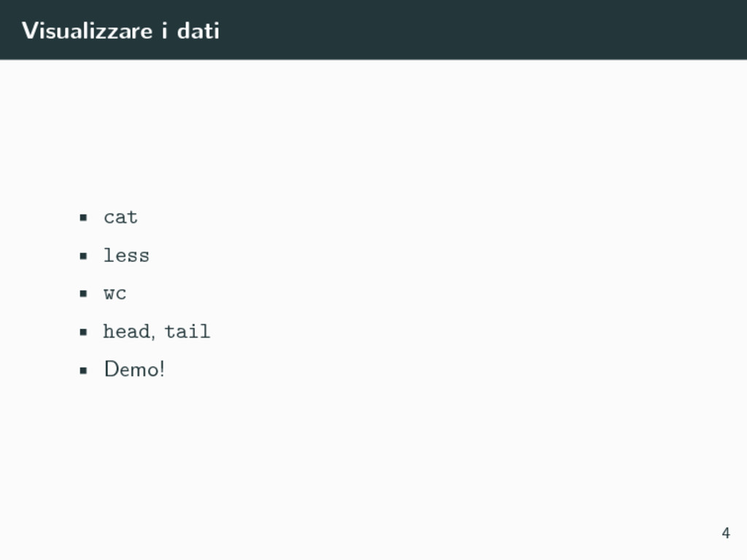Viewport: 747px width, 560px height.
Task: Click the empty dark header bar area
Action: click(476, 29)
